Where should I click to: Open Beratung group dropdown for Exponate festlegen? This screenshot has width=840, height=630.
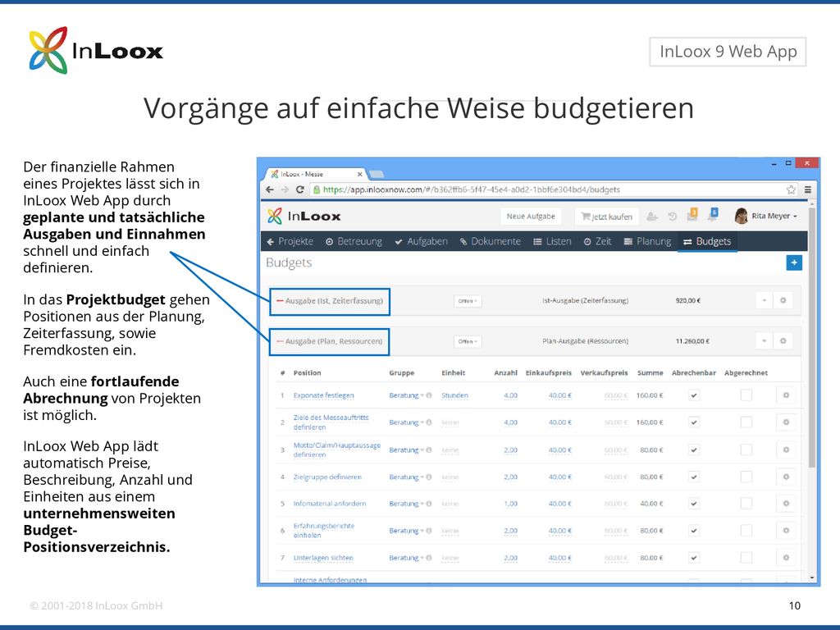click(406, 395)
